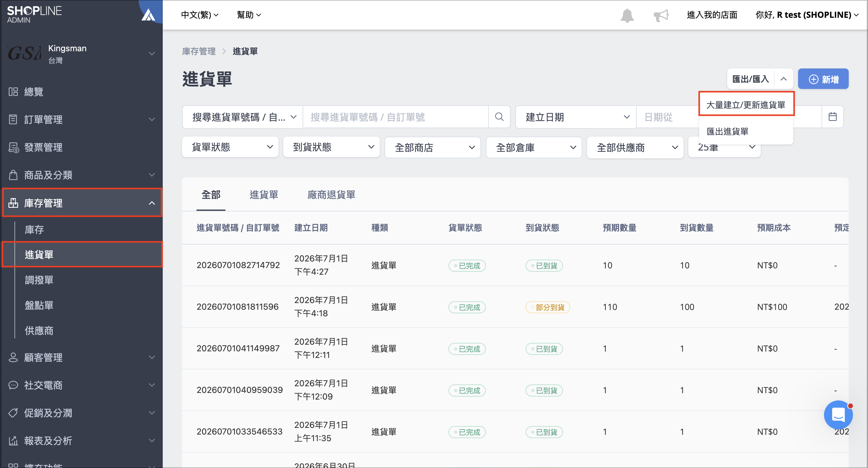This screenshot has height=468, width=868.
Task: Expand the 商品及分類 menu chevron
Action: (x=152, y=175)
